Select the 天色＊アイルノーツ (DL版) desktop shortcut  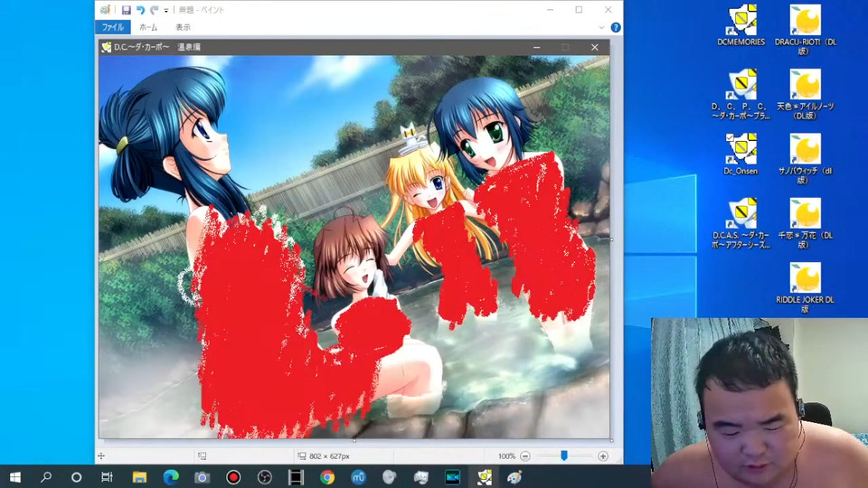pyautogui.click(x=806, y=94)
